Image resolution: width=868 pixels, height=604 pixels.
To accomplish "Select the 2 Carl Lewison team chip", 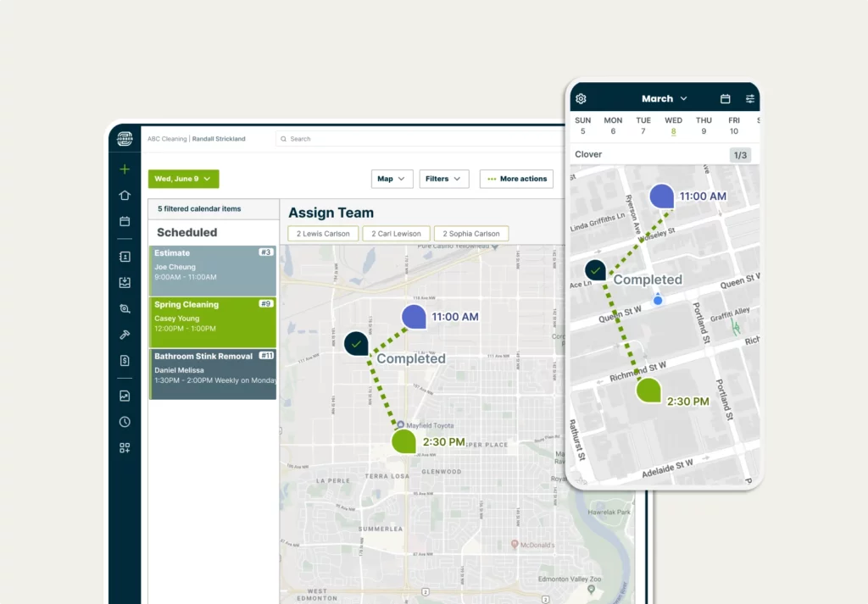I will pyautogui.click(x=396, y=234).
